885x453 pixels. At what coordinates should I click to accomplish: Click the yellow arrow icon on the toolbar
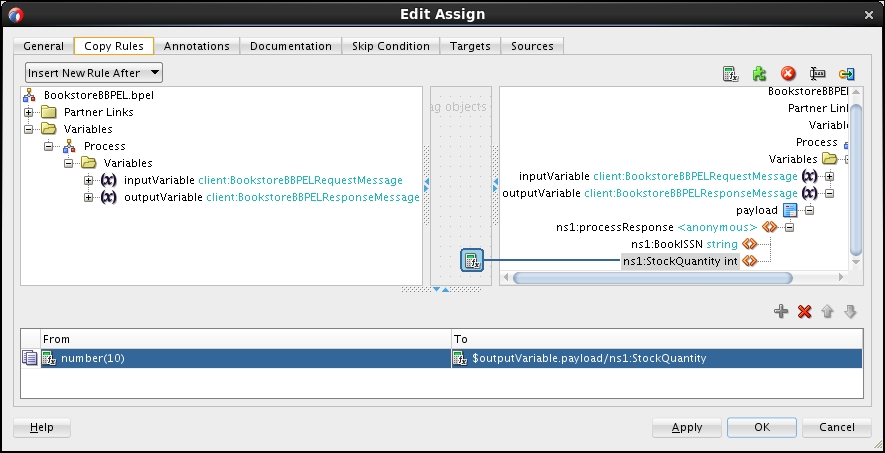coord(846,74)
